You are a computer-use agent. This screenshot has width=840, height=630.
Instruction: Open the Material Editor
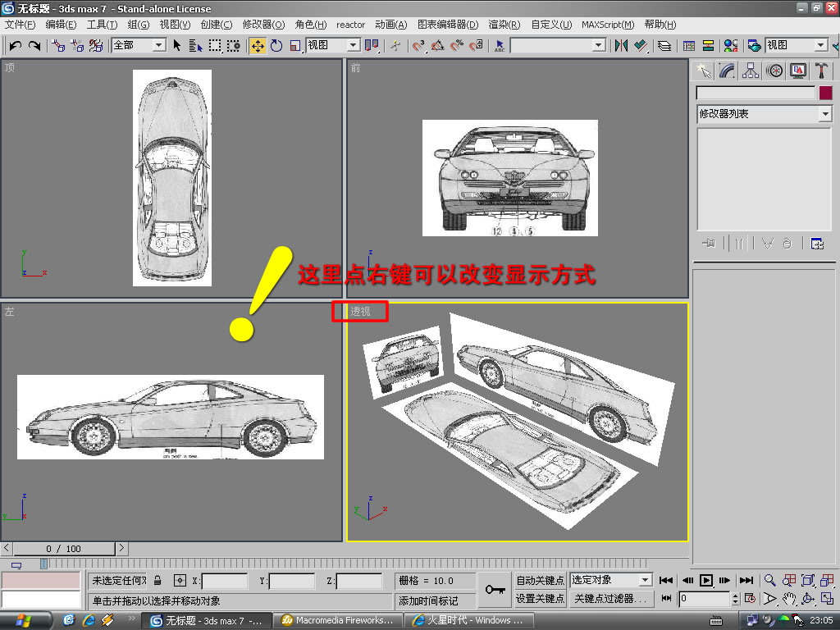(x=731, y=46)
